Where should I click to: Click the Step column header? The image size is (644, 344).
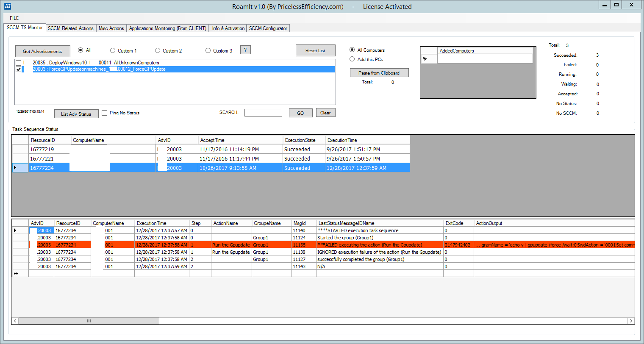[x=200, y=223]
